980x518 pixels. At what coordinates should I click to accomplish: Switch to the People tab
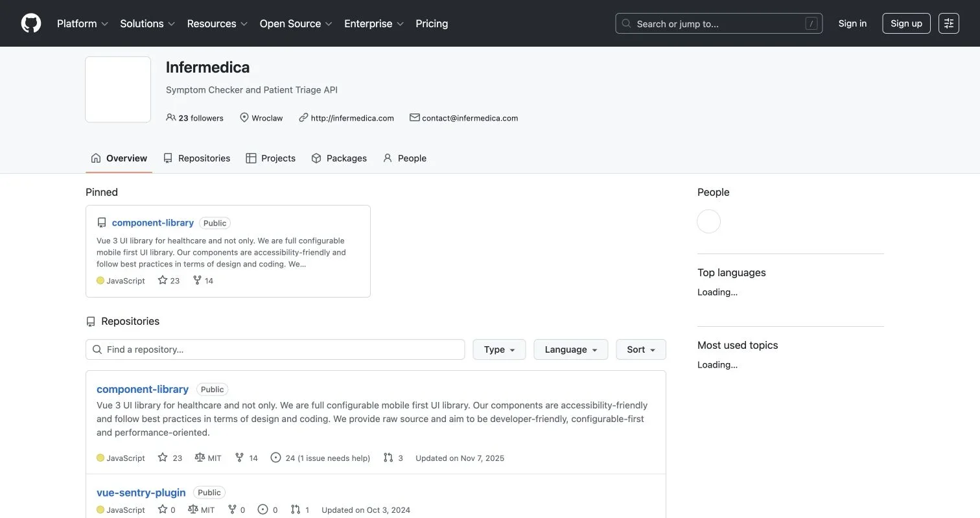[x=404, y=158]
